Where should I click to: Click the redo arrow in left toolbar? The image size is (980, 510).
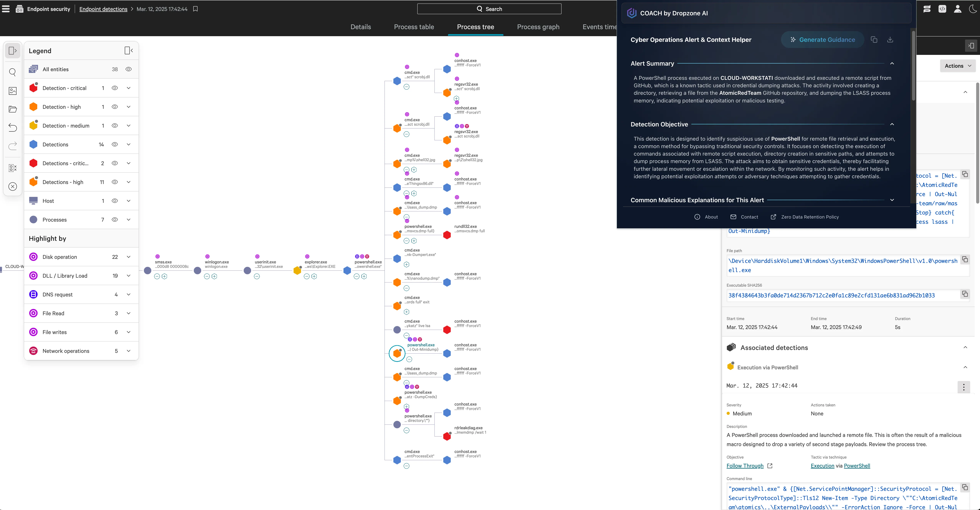point(12,146)
